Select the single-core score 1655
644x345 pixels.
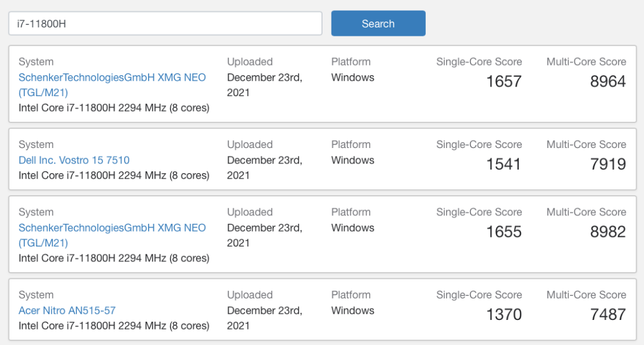[x=503, y=232]
